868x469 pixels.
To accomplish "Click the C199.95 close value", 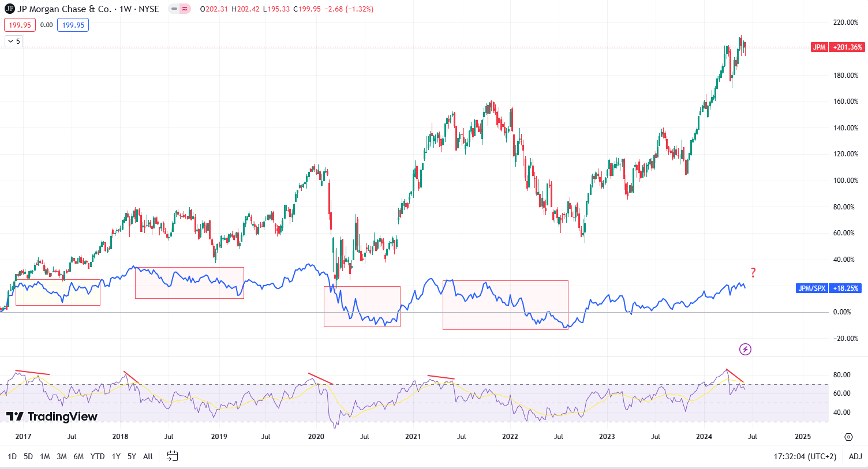I will tap(307, 9).
